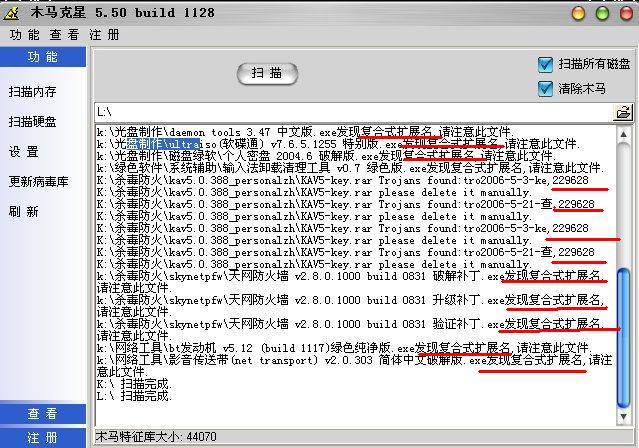Open 设置 from the sidebar

[24, 152]
